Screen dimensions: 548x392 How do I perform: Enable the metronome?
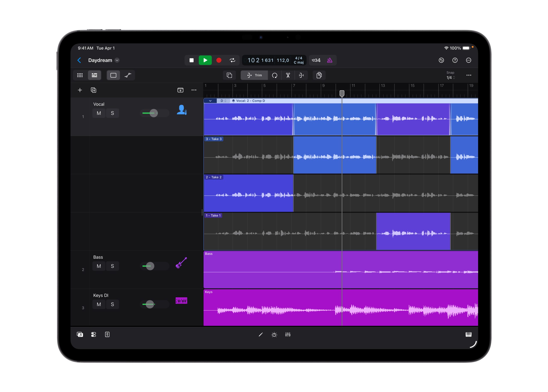tap(330, 60)
